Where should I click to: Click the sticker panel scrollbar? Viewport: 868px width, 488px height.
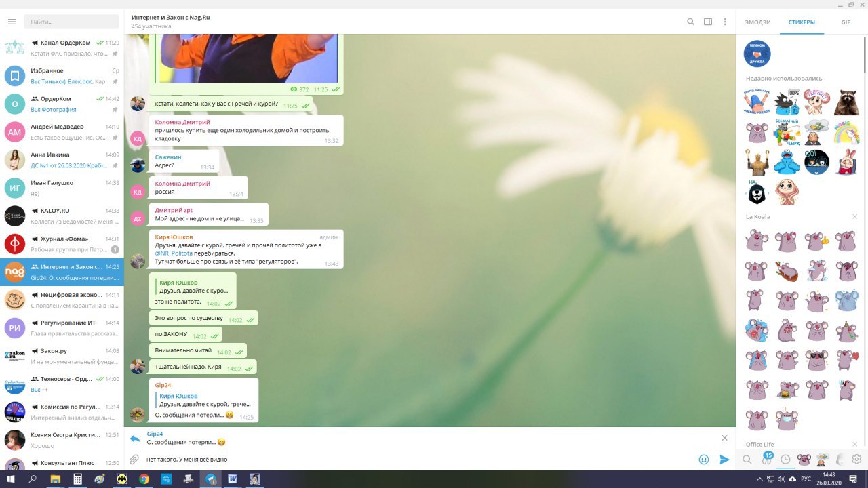click(865, 54)
